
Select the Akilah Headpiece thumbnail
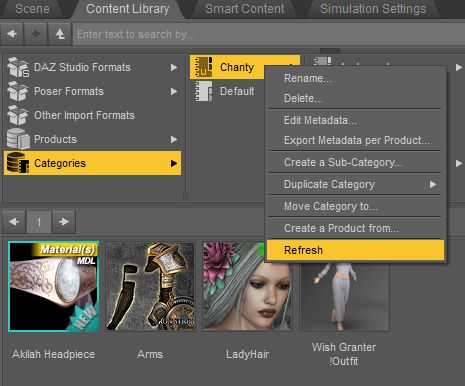click(54, 286)
